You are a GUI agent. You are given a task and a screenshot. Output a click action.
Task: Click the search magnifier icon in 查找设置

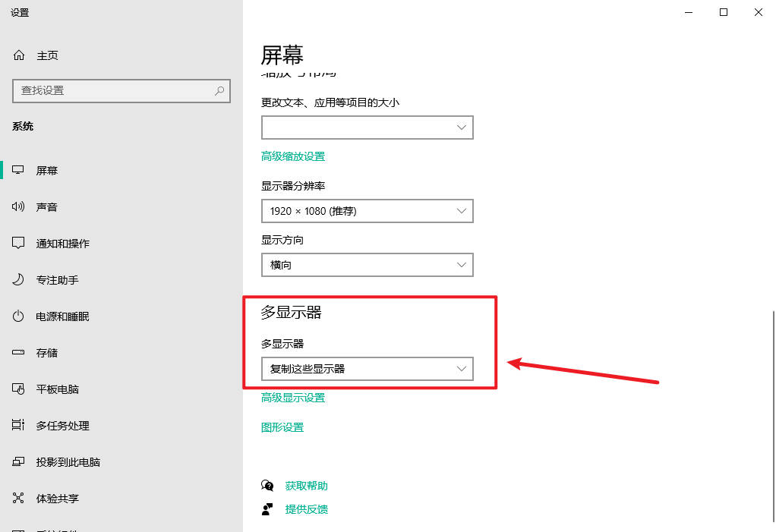[x=219, y=90]
